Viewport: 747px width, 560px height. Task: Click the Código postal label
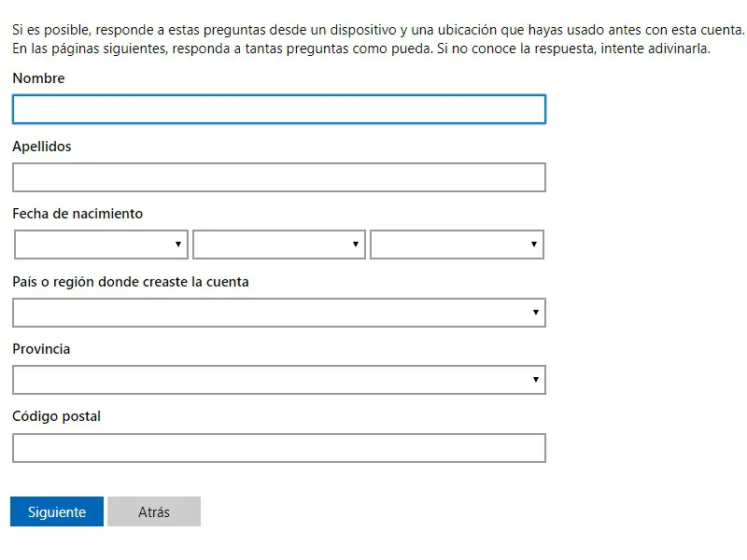tap(56, 416)
